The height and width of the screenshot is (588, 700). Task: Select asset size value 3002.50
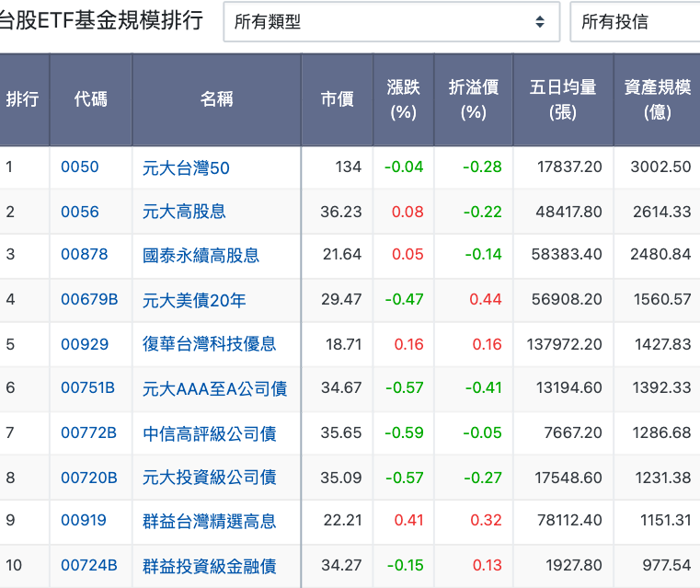[x=660, y=167]
